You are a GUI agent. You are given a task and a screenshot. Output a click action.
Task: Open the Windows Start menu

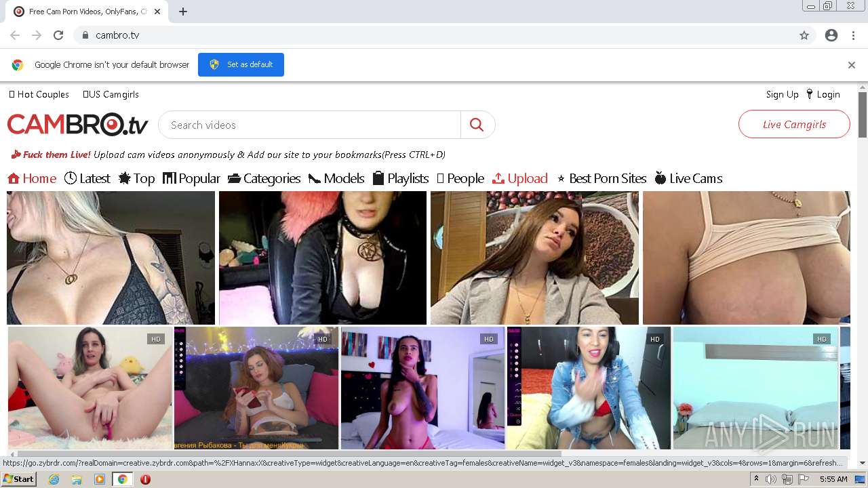coord(18,479)
